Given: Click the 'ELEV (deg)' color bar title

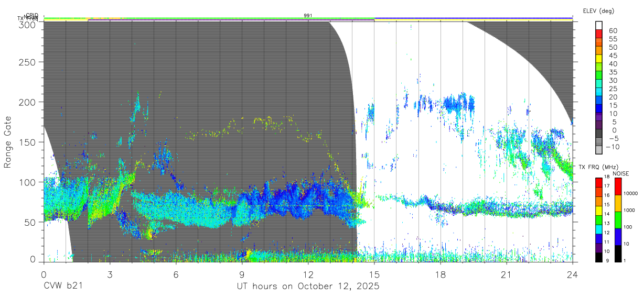Looking at the screenshot, I should [598, 10].
